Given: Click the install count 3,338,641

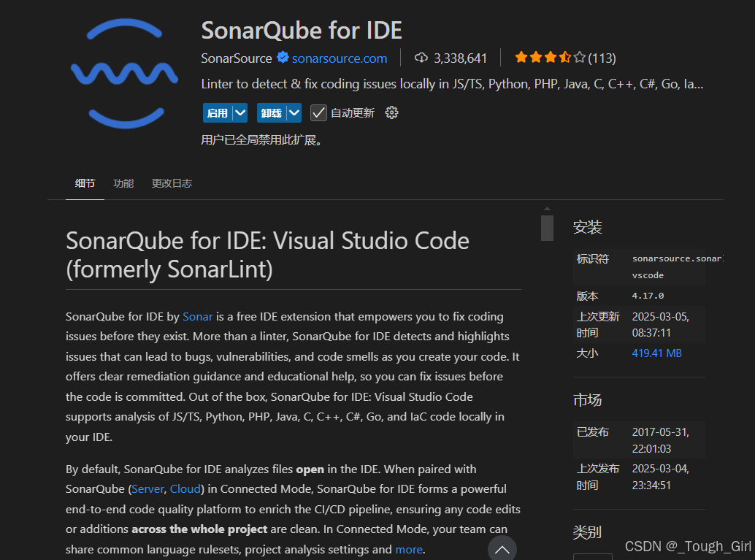Looking at the screenshot, I should coord(460,58).
